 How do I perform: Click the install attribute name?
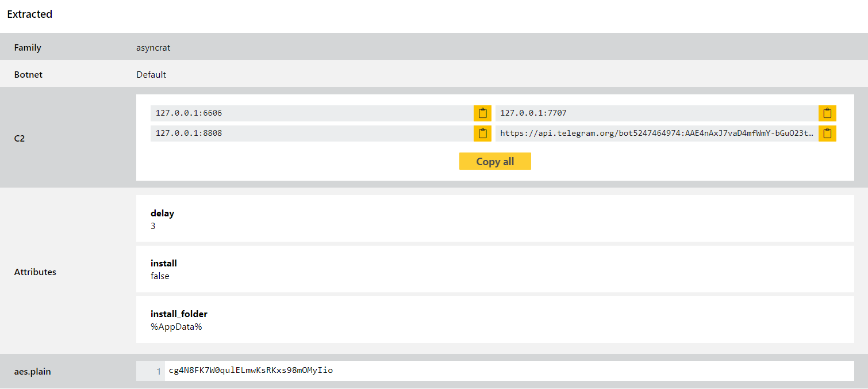click(164, 263)
